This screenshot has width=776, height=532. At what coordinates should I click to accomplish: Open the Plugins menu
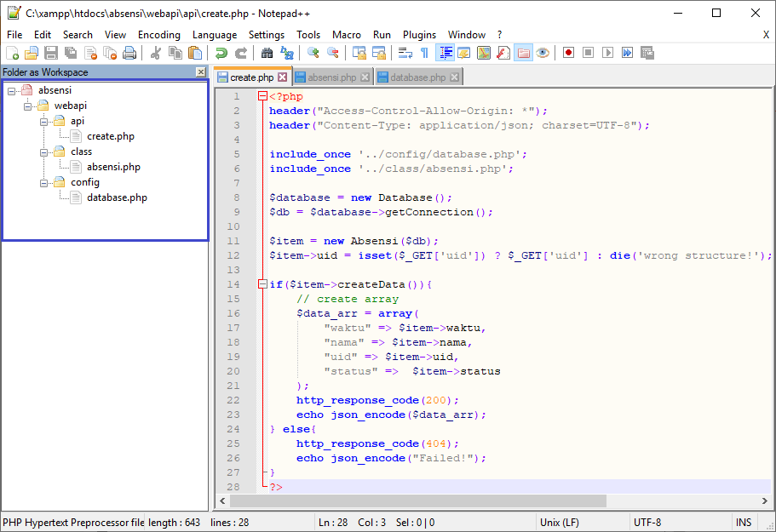tap(419, 35)
